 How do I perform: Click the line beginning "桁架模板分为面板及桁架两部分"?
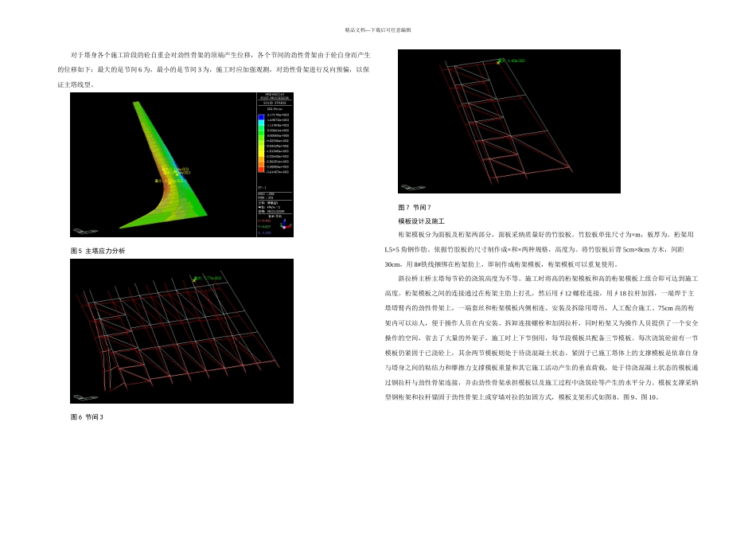coord(546,234)
